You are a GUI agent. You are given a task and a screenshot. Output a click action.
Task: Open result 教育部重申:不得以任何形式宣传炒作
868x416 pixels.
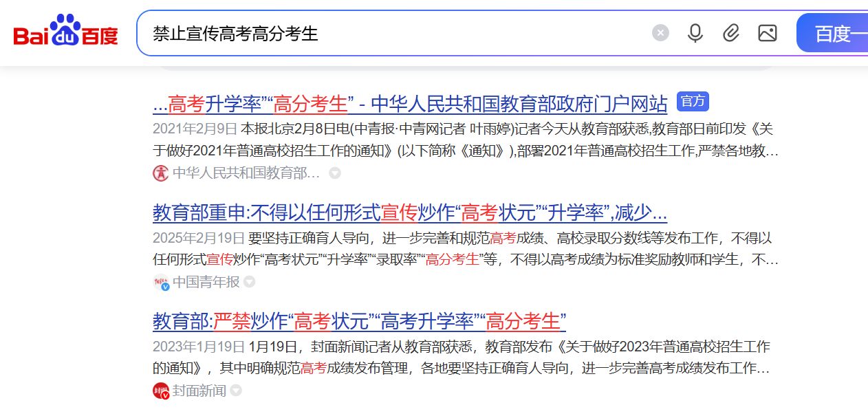pyautogui.click(x=410, y=212)
